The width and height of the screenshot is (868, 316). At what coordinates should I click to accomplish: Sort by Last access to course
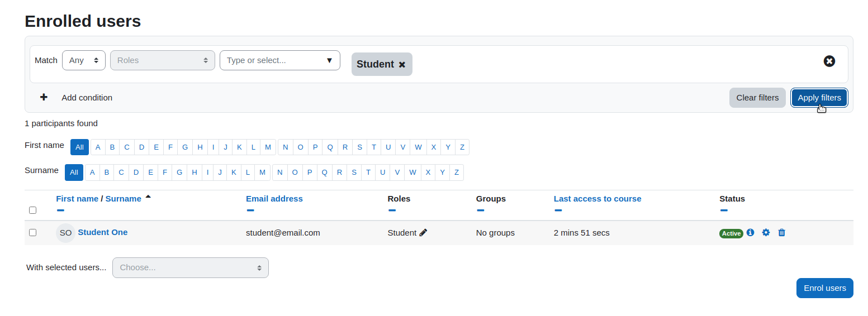click(597, 199)
